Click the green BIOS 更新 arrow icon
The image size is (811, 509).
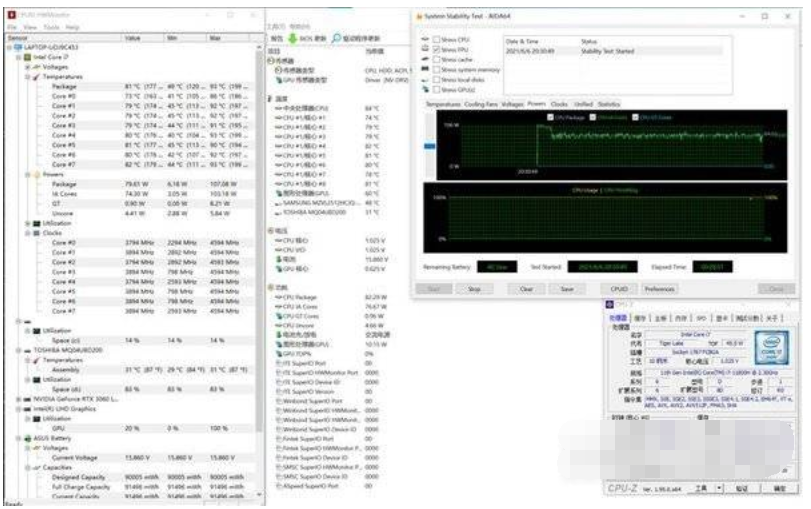click(x=293, y=38)
